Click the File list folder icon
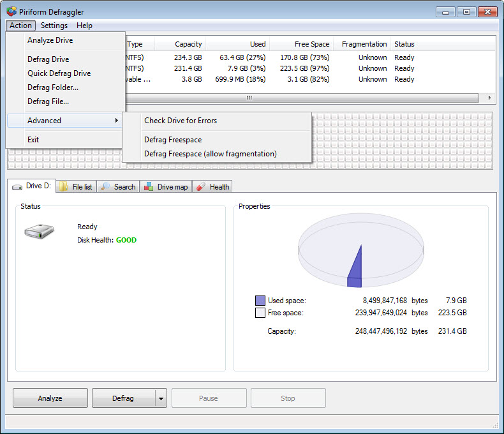This screenshot has height=434, width=504. [63, 186]
